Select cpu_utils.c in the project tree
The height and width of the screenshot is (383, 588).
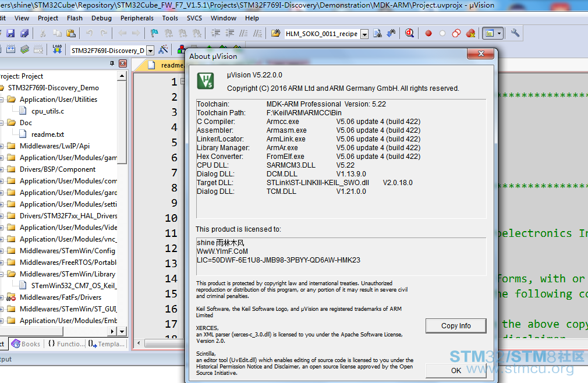coord(48,111)
